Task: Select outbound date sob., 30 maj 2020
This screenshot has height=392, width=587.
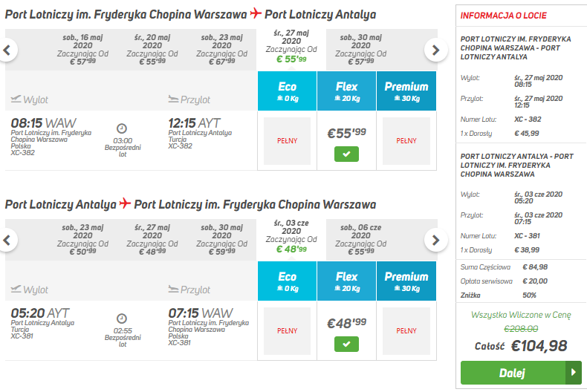Action: 360,50
